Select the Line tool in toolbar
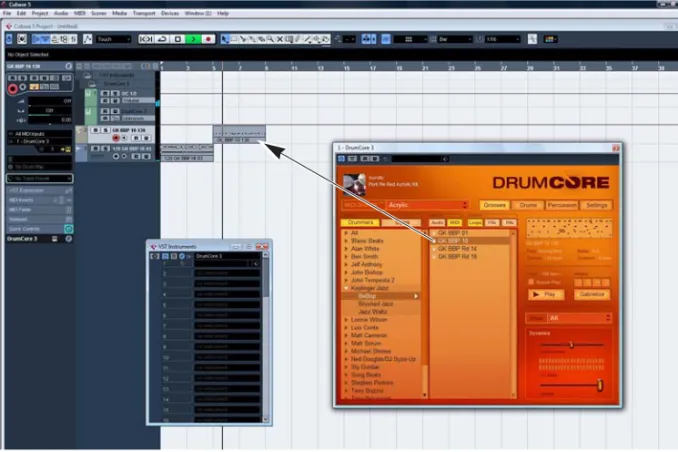 pyautogui.click(x=307, y=39)
